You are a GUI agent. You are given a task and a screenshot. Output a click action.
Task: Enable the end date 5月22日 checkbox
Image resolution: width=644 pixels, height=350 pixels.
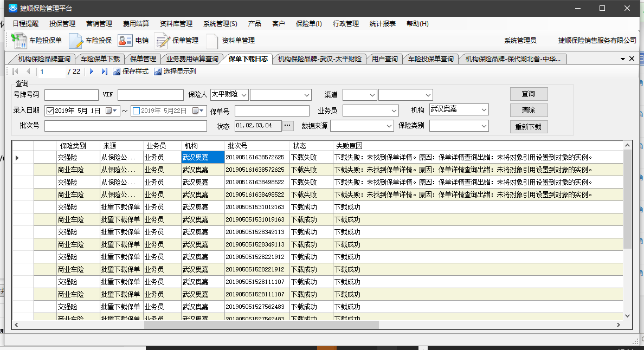pyautogui.click(x=136, y=111)
